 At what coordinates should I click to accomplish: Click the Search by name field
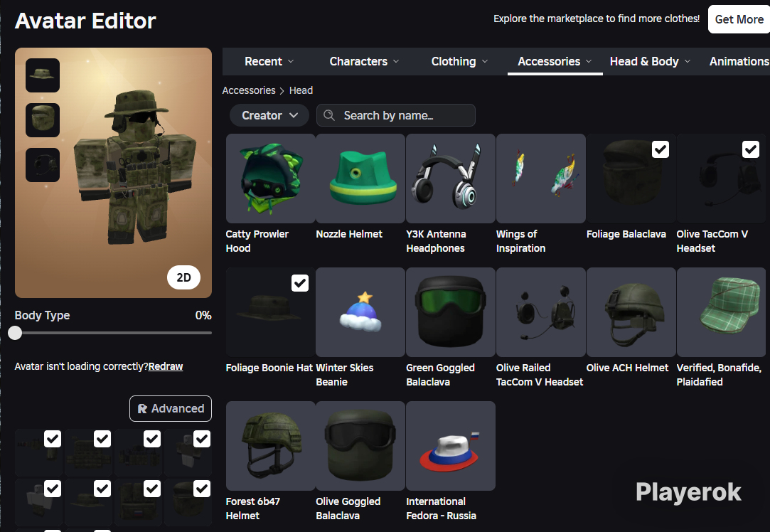point(396,115)
